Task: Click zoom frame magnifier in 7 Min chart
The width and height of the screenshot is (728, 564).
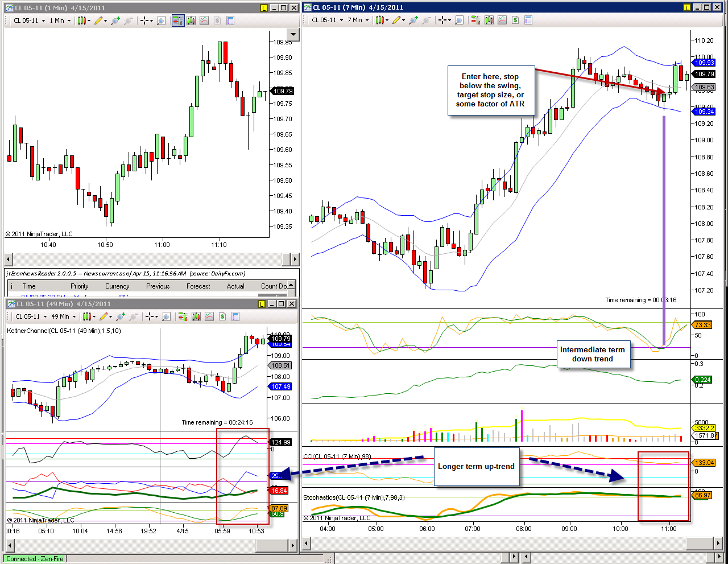Action: [x=459, y=20]
